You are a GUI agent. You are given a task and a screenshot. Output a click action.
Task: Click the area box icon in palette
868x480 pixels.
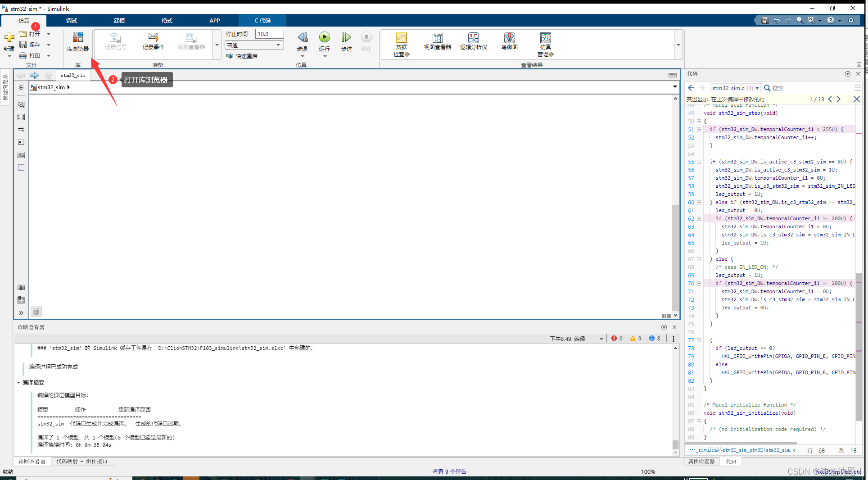pyautogui.click(x=21, y=168)
